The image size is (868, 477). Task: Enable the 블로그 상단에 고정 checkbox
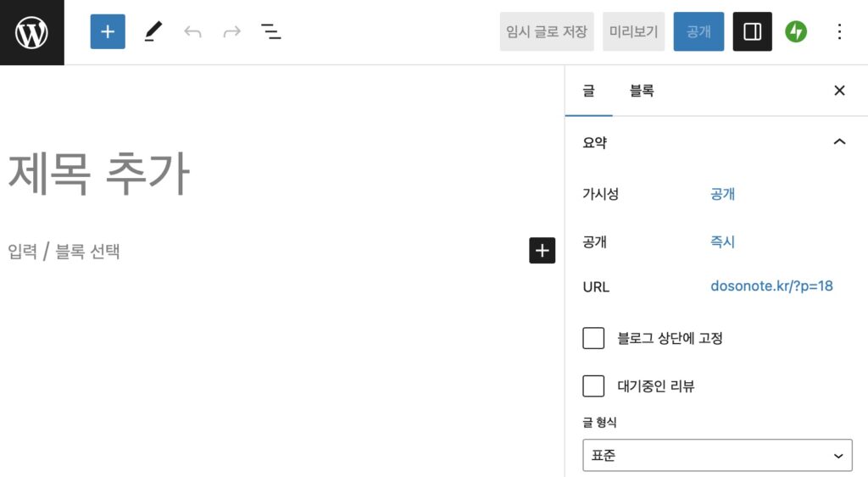(x=593, y=338)
